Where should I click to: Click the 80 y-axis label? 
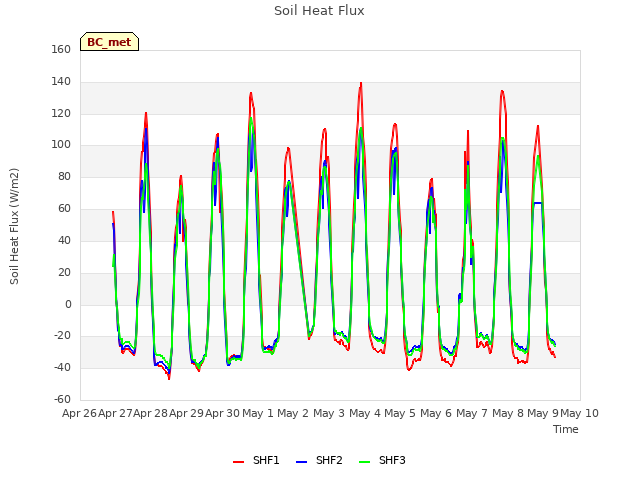tap(64, 176)
